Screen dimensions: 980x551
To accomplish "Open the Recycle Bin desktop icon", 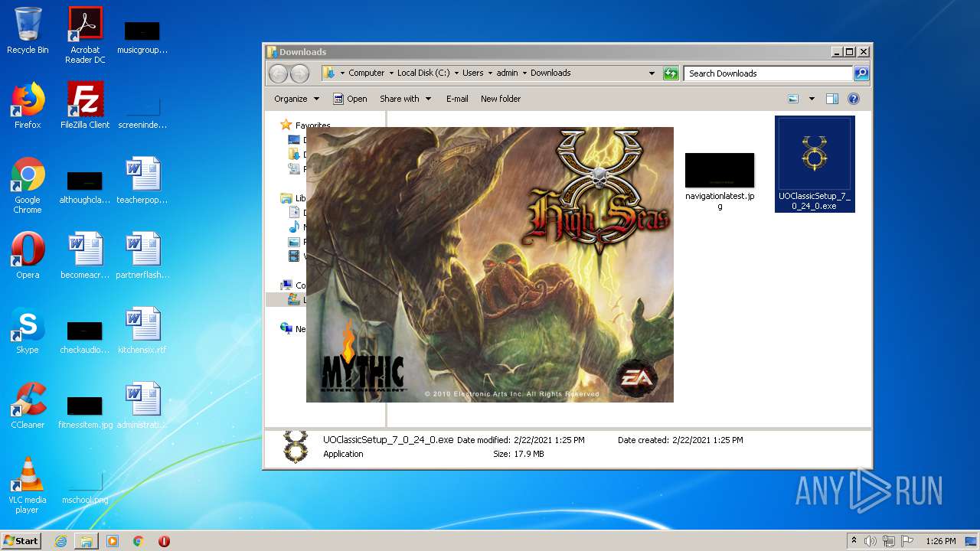I will [28, 31].
